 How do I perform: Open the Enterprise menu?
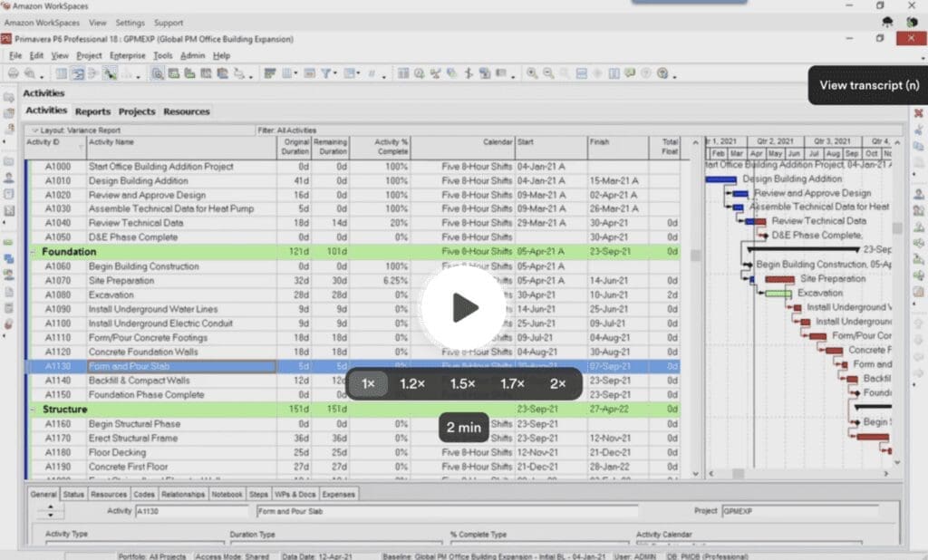[x=127, y=55]
